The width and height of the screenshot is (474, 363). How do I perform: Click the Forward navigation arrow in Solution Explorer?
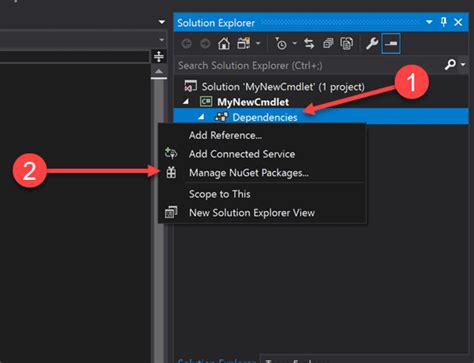point(205,44)
